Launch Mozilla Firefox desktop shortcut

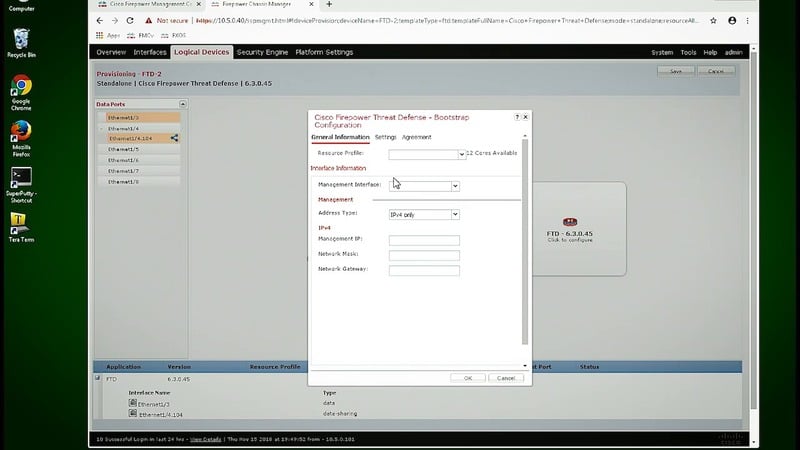(x=20, y=132)
